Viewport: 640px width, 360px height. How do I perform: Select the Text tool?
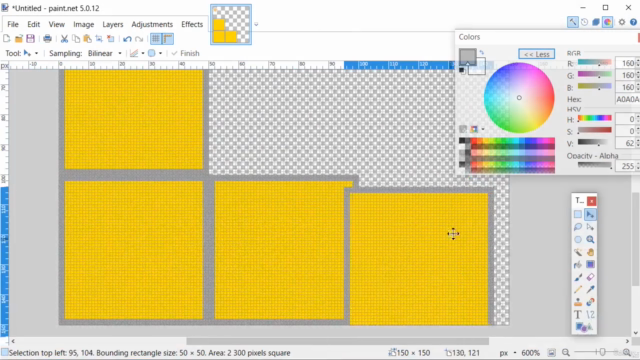click(x=578, y=315)
